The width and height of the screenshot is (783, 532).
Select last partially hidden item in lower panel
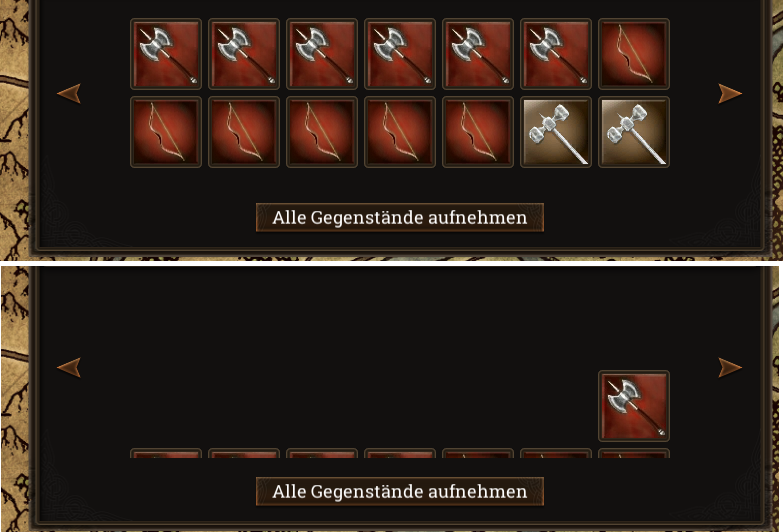coord(634,454)
